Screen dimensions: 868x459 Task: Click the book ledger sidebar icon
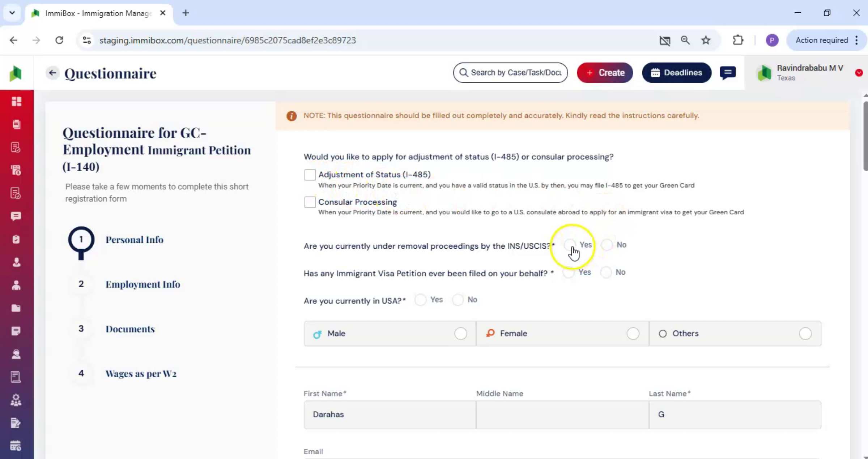pos(16,377)
